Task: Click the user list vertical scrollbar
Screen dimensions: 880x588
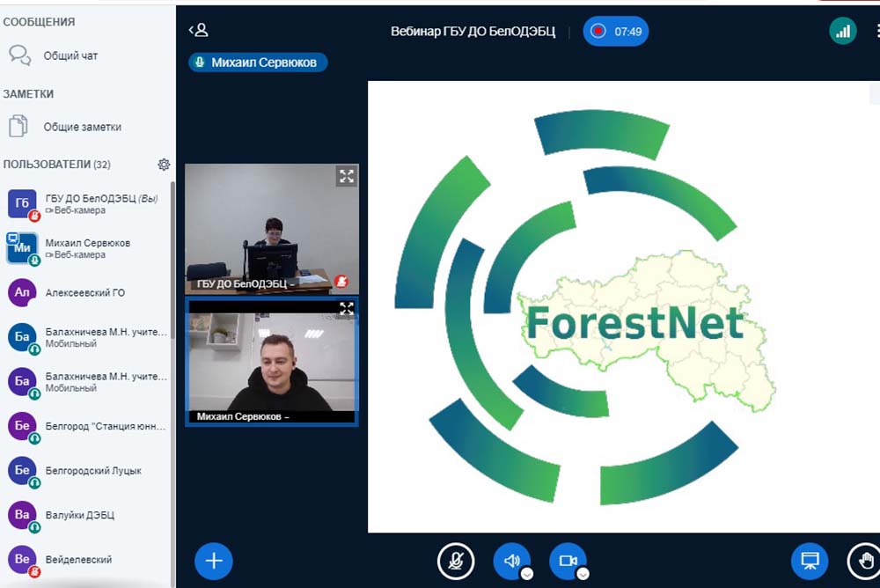Action: pos(172,352)
